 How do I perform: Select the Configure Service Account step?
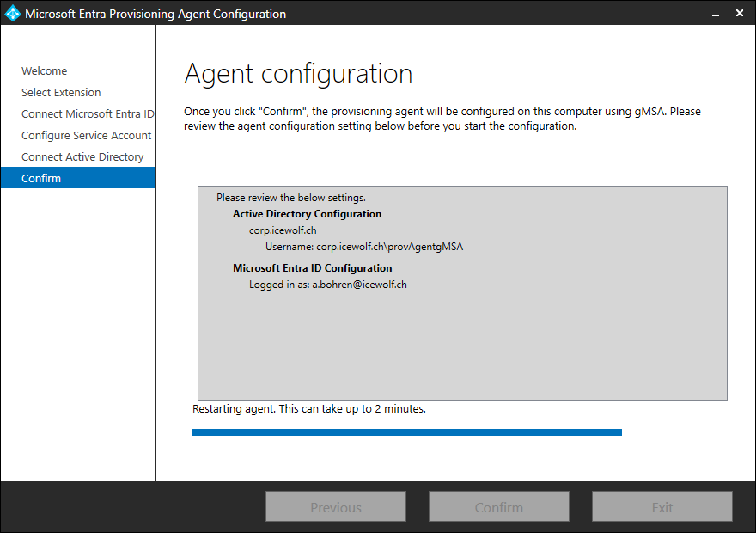(86, 136)
